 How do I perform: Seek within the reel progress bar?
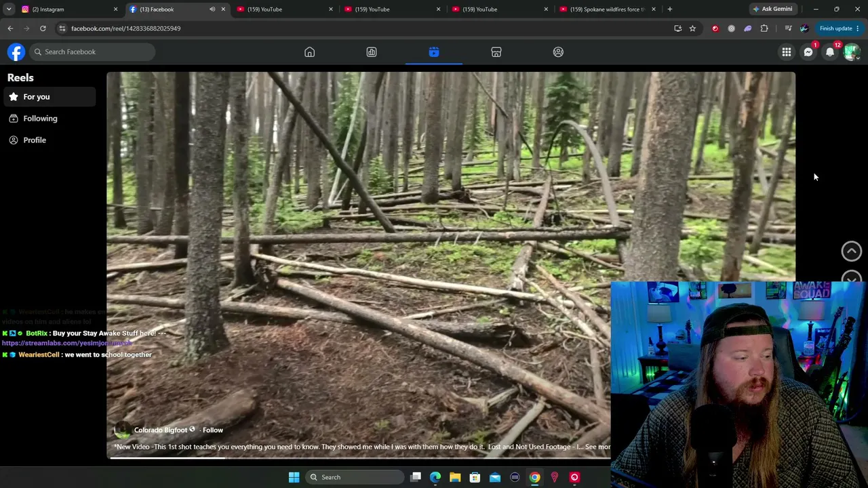tap(360, 457)
